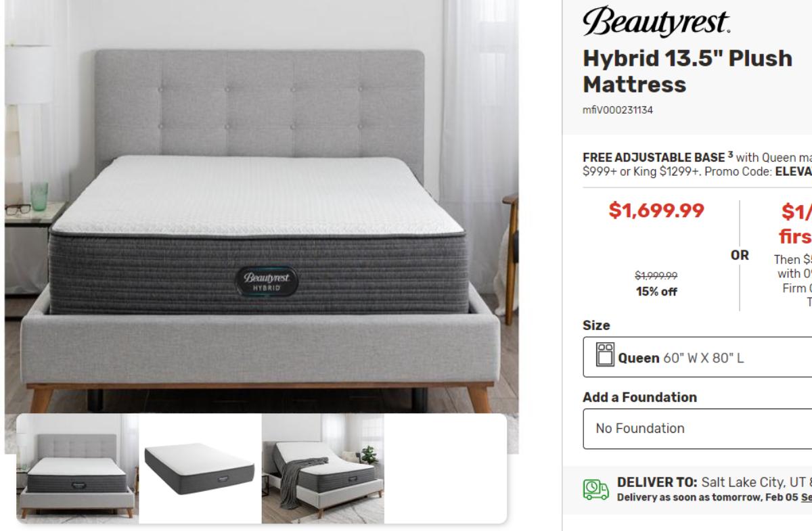This screenshot has width=812, height=531.
Task: Click the $1,699.99 sale price
Action: click(656, 210)
